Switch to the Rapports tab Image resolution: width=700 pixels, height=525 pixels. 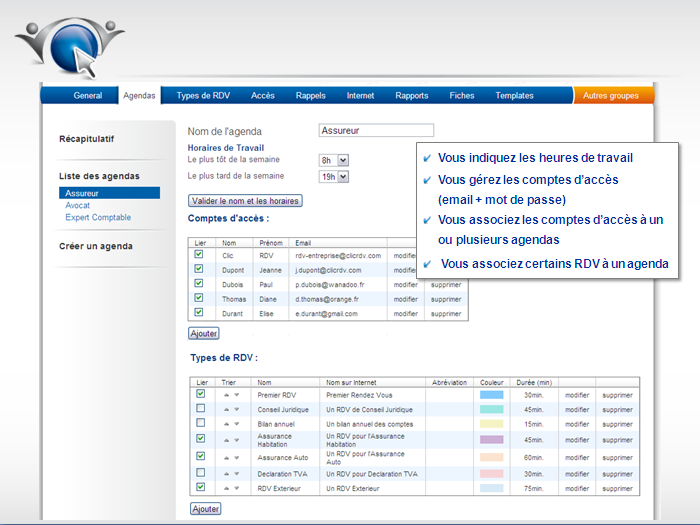[x=412, y=96]
